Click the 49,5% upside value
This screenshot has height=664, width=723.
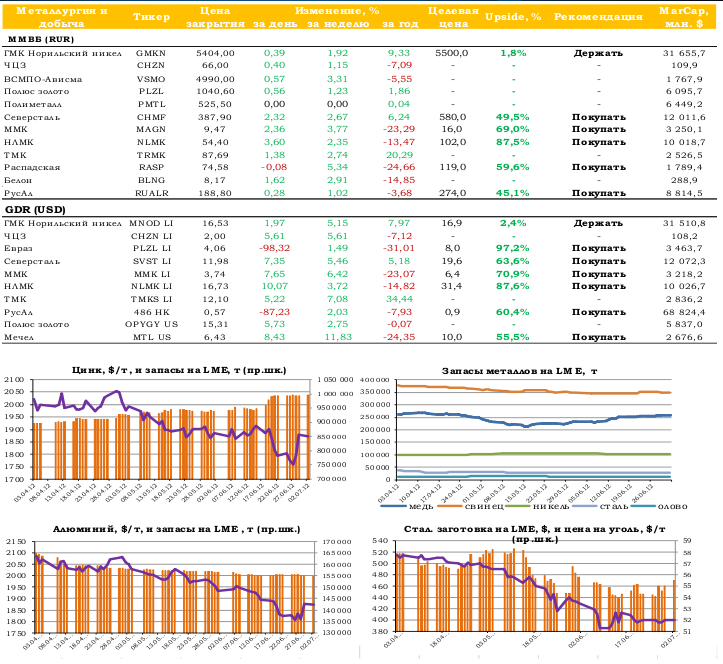click(x=512, y=117)
